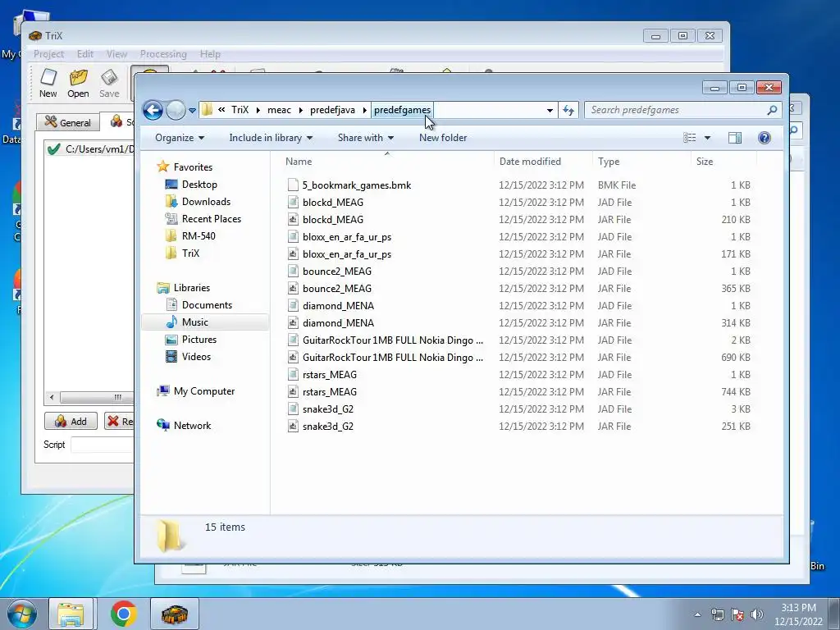Click the network tray icon
The image size is (840, 630).
(717, 614)
